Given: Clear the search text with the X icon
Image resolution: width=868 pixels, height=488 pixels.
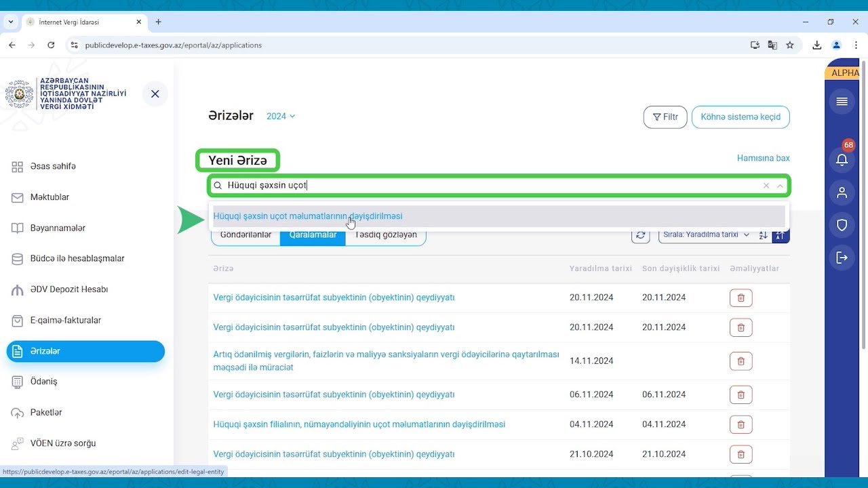Looking at the screenshot, I should (x=766, y=186).
